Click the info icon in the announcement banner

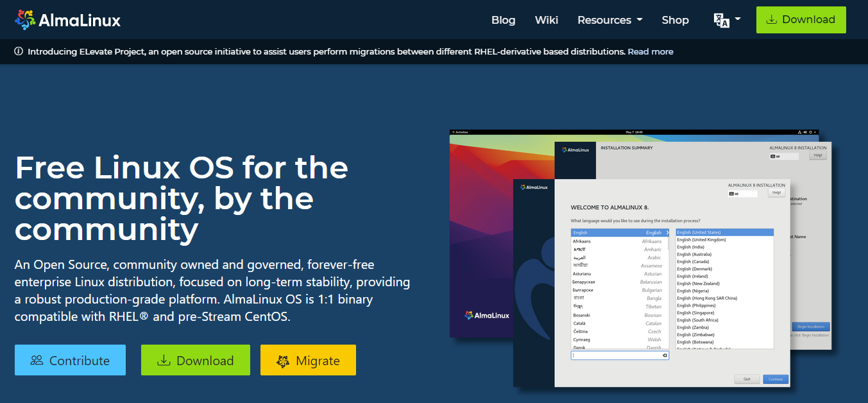click(19, 51)
